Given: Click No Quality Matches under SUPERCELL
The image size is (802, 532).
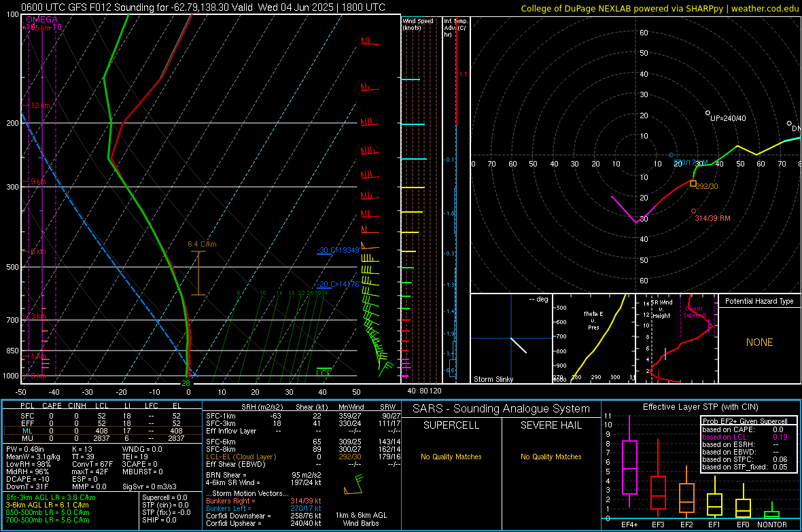Looking at the screenshot, I should tap(451, 457).
